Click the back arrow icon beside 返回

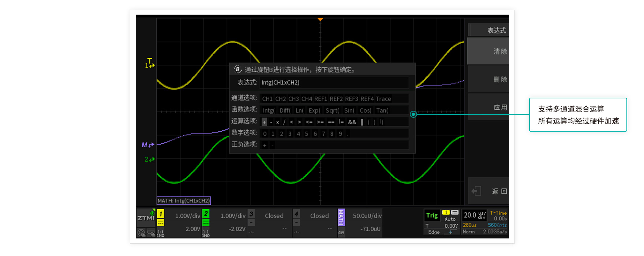point(476,191)
